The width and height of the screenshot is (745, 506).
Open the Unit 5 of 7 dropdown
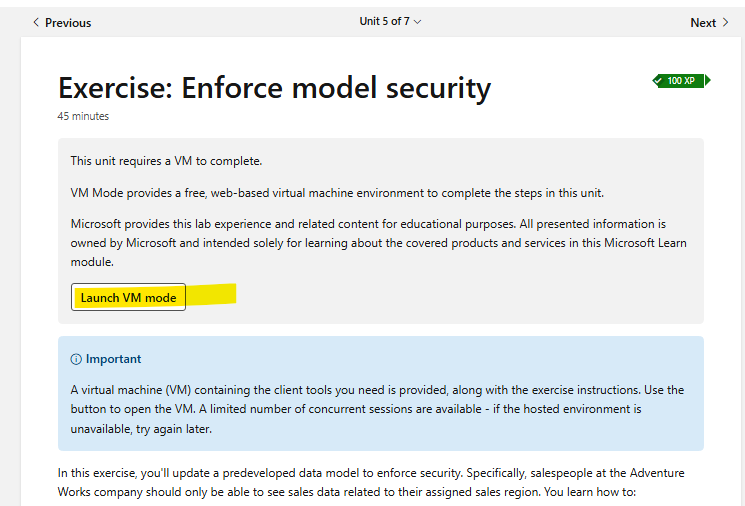[x=390, y=21]
